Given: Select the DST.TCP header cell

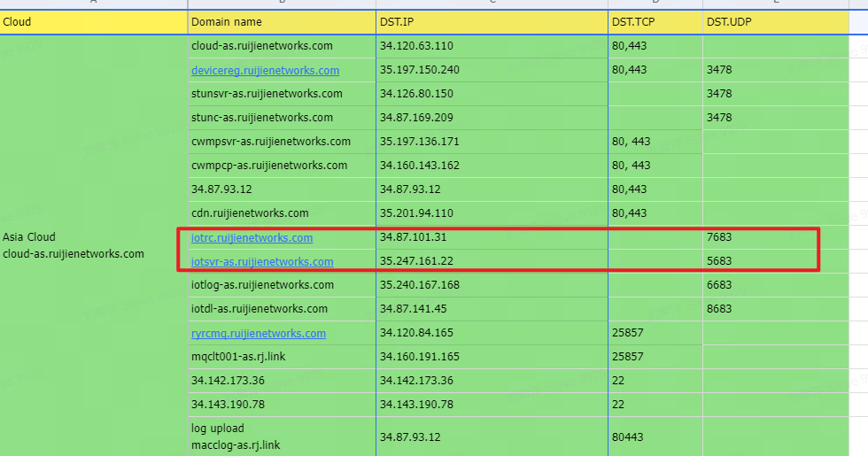Looking at the screenshot, I should (655, 22).
